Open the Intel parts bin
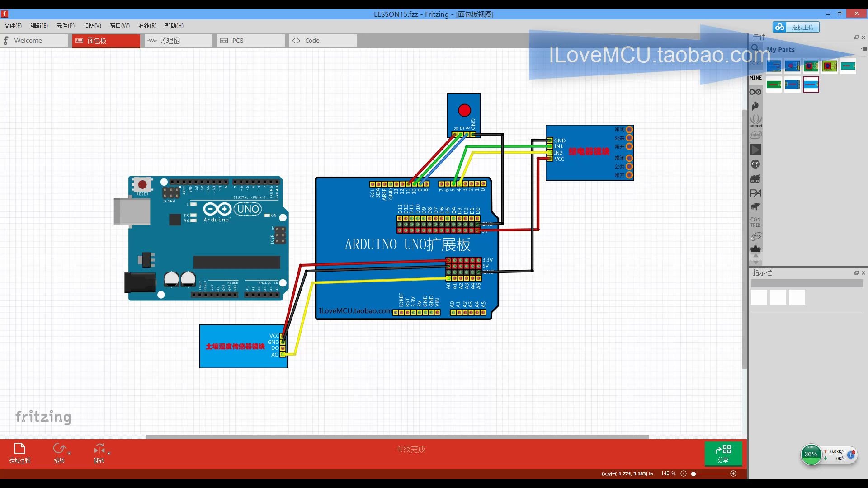The image size is (868, 488). pos(755,135)
